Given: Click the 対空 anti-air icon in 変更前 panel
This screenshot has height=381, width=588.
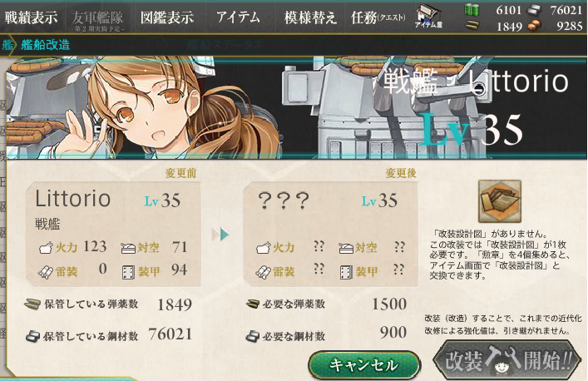Looking at the screenshot, I should click(127, 248).
